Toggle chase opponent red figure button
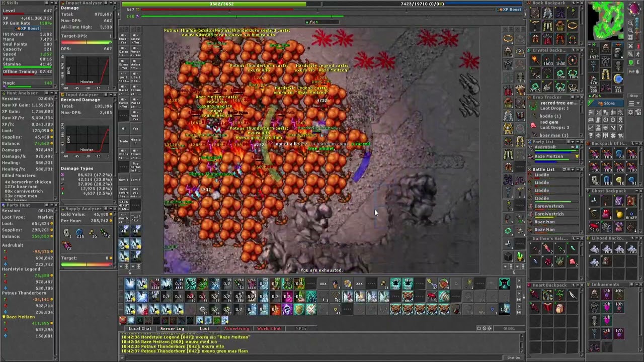Viewport: 644px width, 362px height. [x=638, y=46]
